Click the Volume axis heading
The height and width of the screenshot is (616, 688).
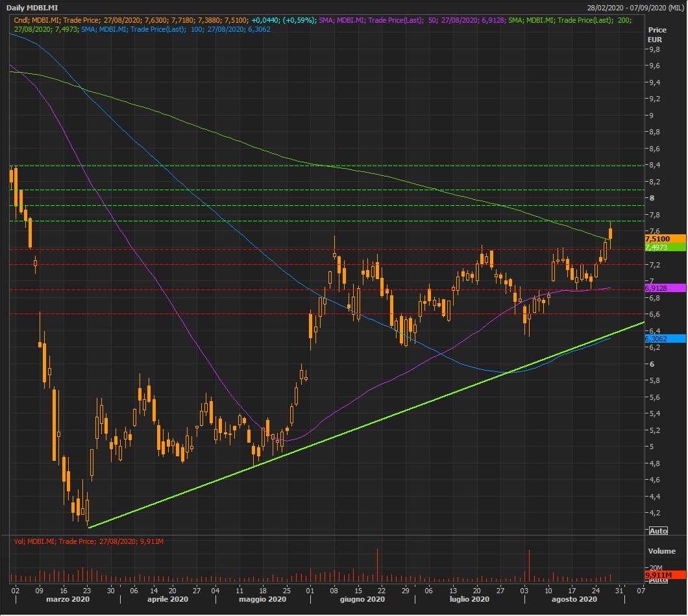(661, 551)
